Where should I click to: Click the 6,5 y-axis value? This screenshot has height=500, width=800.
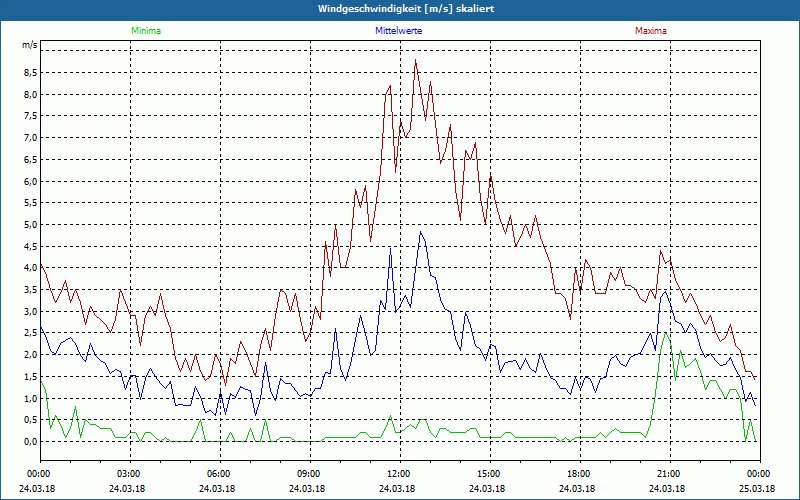(30, 159)
